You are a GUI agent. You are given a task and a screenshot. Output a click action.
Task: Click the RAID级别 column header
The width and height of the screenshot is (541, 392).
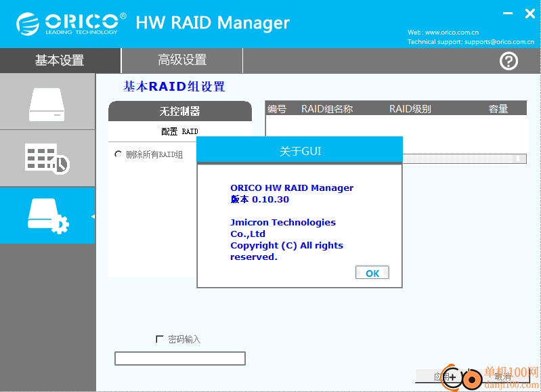coord(410,109)
